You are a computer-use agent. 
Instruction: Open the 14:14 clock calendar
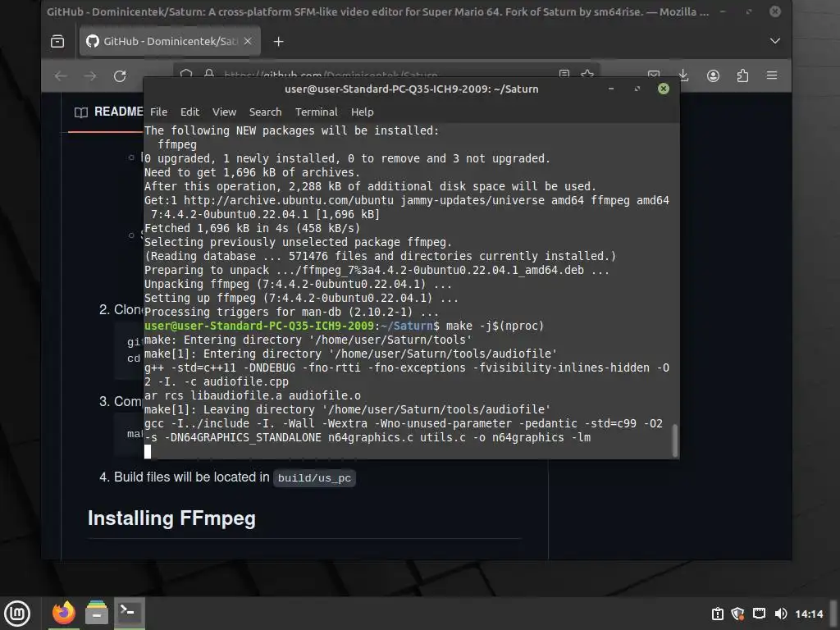pyautogui.click(x=809, y=614)
